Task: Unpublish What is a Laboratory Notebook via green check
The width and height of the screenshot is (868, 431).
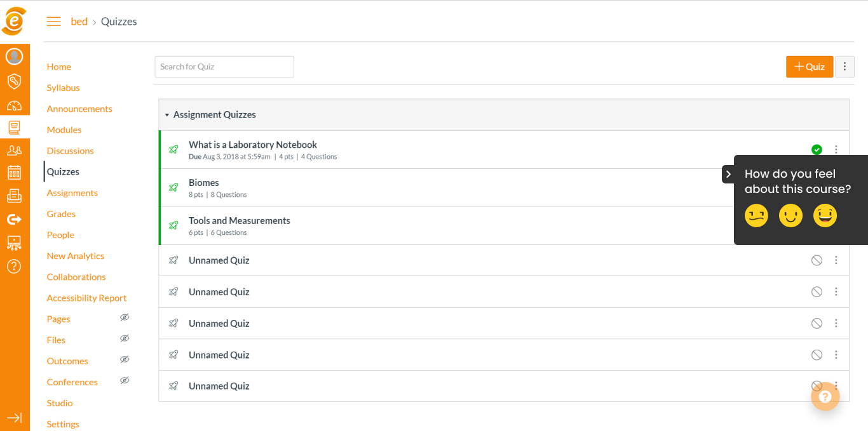Action: click(817, 150)
